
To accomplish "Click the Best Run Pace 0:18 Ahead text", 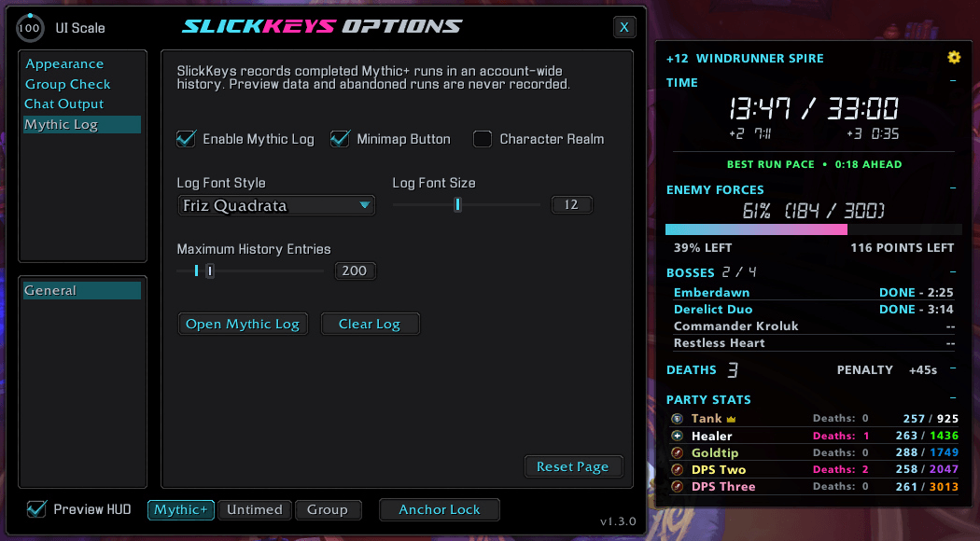I will point(814,164).
